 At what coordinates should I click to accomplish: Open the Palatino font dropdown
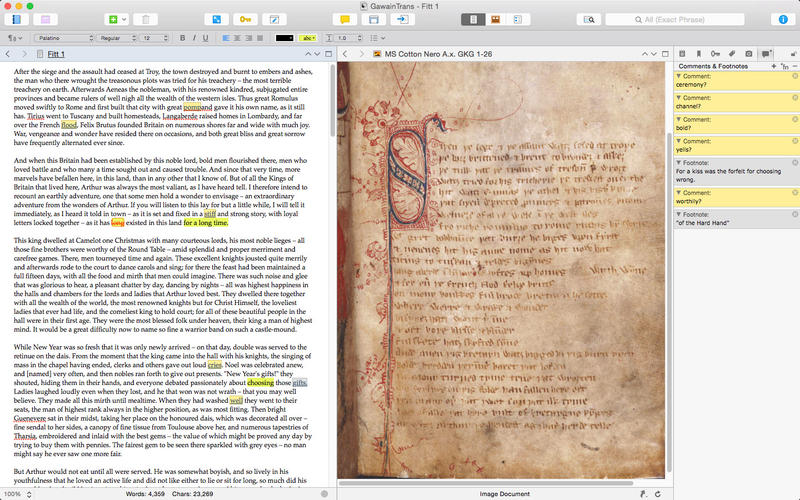point(62,38)
